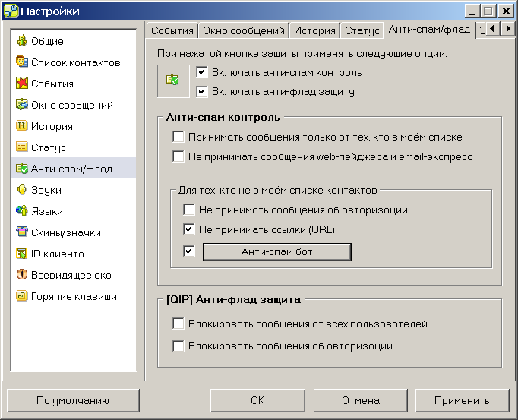518x420 pixels.
Task: Switch to the Окно сообщений tab
Action: (x=244, y=31)
